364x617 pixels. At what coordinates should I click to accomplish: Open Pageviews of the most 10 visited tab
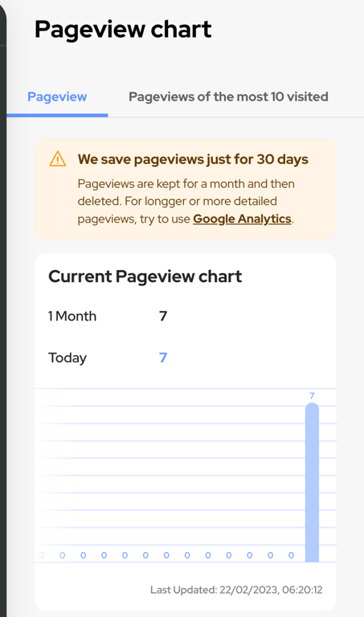tap(228, 96)
